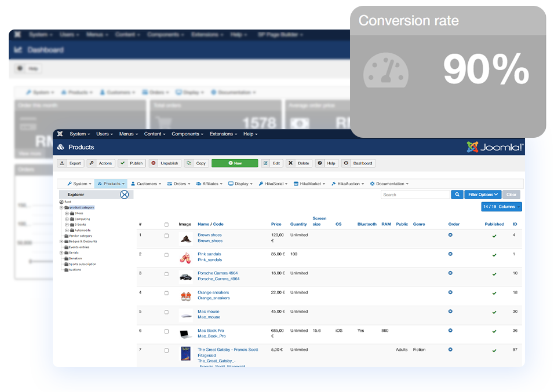Click the order icon for The Great Gatsby

(450, 350)
